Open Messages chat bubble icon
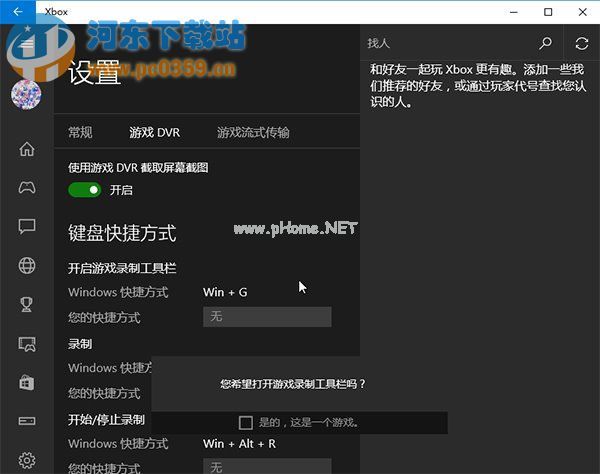This screenshot has width=600, height=474. coord(27,226)
